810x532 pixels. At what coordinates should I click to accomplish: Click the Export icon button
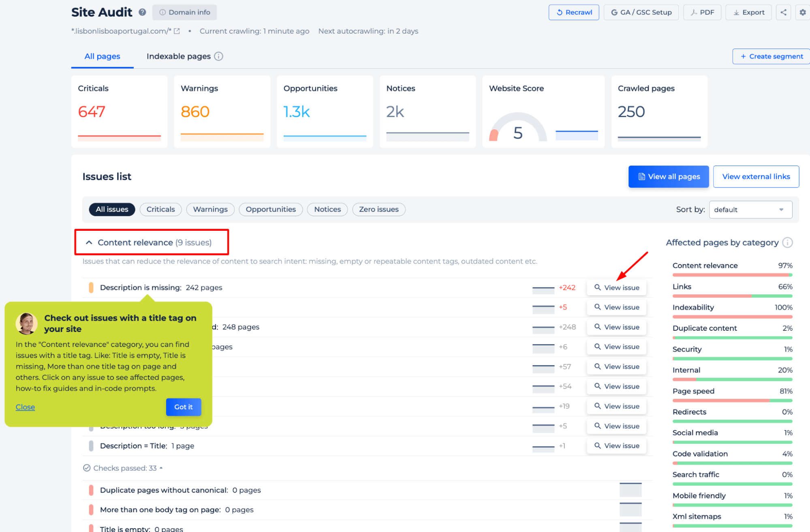point(749,11)
